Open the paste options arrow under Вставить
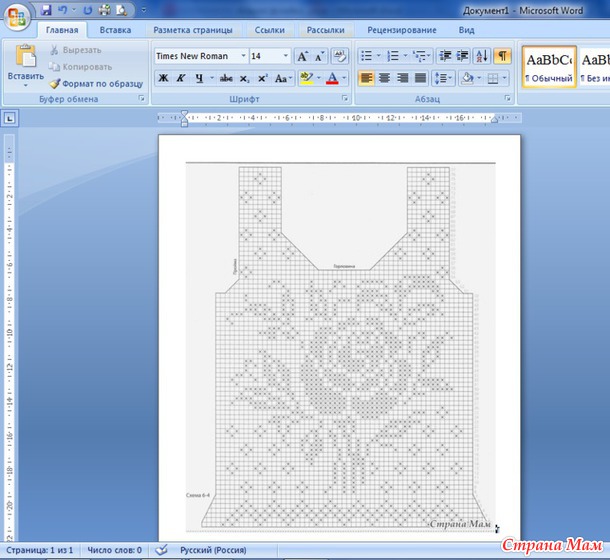 tap(26, 85)
